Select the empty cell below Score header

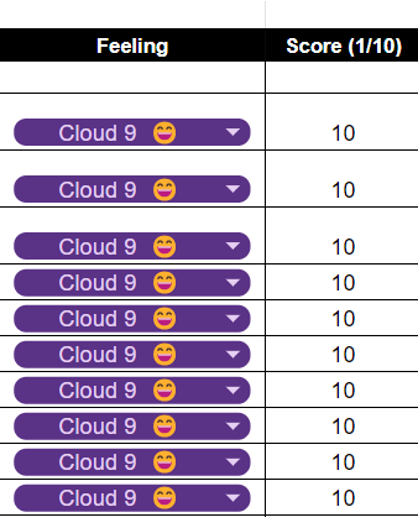click(342, 77)
